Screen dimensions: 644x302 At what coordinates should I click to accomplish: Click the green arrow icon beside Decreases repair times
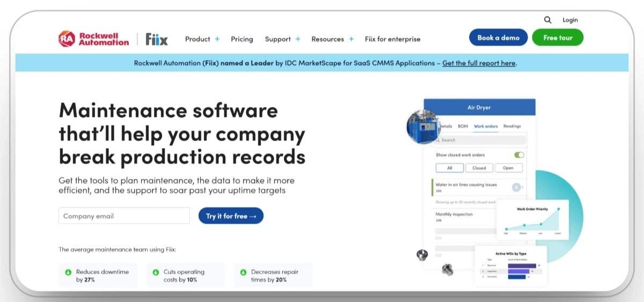(x=243, y=272)
